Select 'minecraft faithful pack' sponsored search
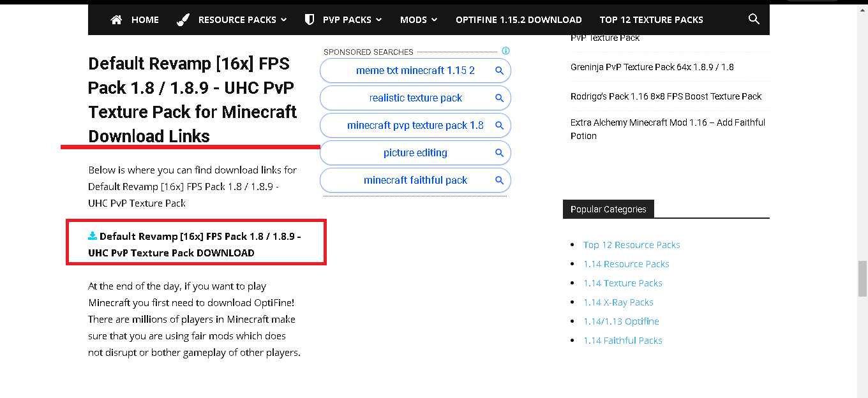Screen dimensions: 868x398 (415, 181)
